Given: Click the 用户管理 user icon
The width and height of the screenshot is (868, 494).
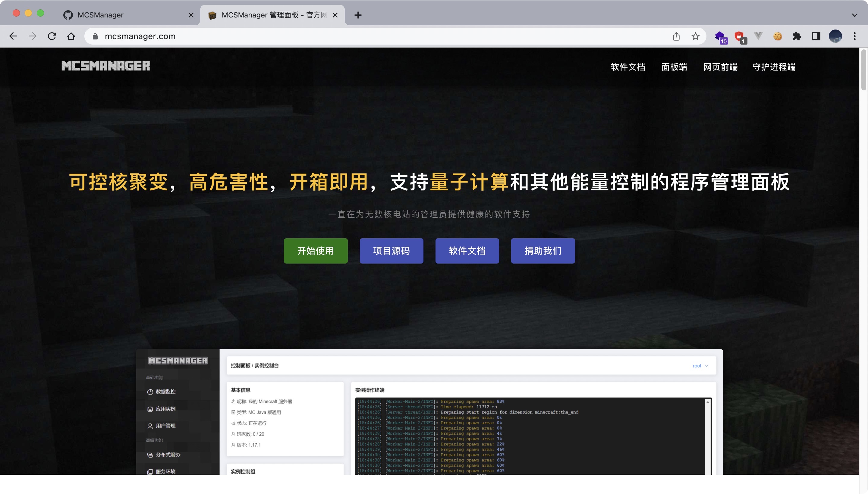Looking at the screenshot, I should pos(150,426).
